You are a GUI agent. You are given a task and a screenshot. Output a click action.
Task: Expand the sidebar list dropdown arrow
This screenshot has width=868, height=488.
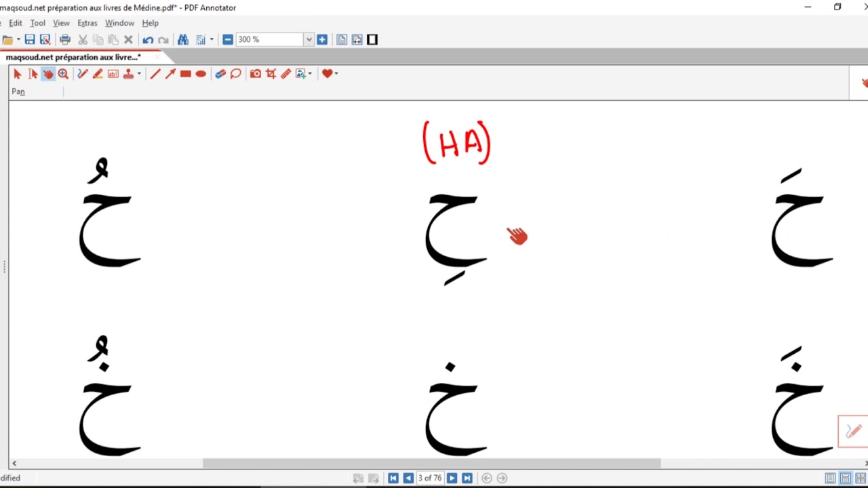[x=212, y=39]
